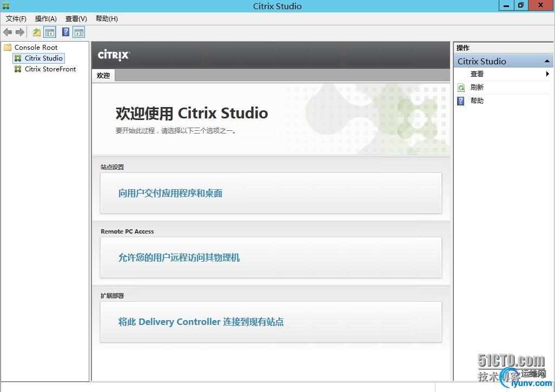Image resolution: width=555 pixels, height=392 pixels.
Task: Click the Forward arrow toolbar icon
Action: click(20, 32)
